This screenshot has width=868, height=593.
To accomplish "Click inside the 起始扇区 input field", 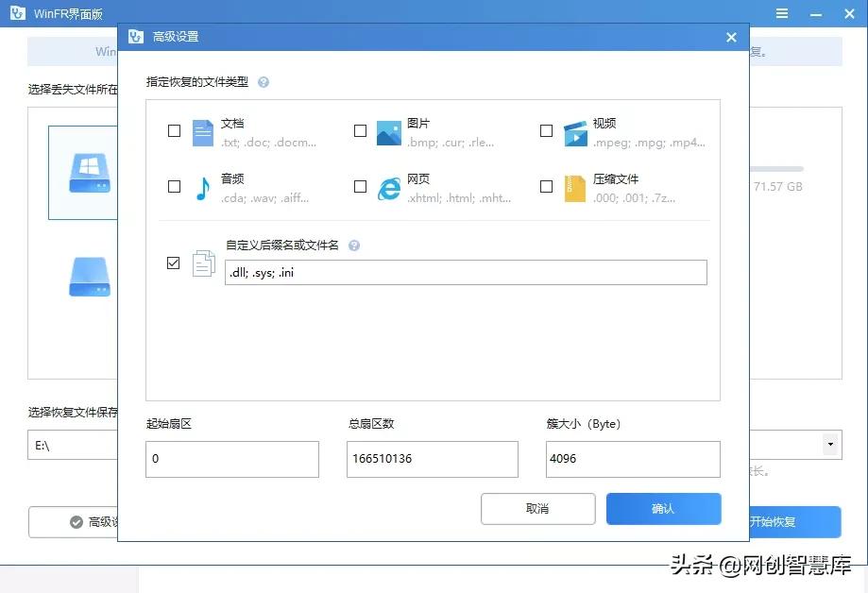I will (231, 459).
